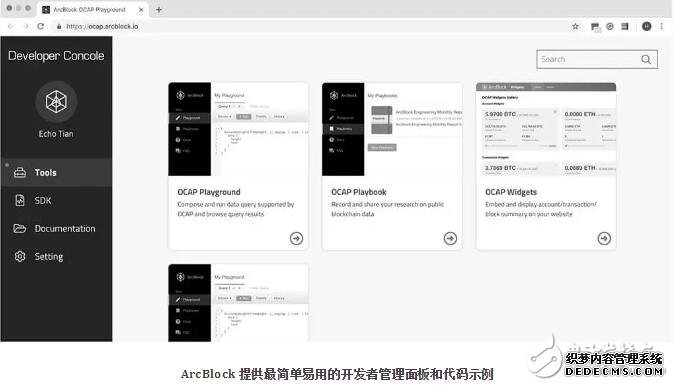Open the OCAP Playbook card arrow

[x=450, y=238]
